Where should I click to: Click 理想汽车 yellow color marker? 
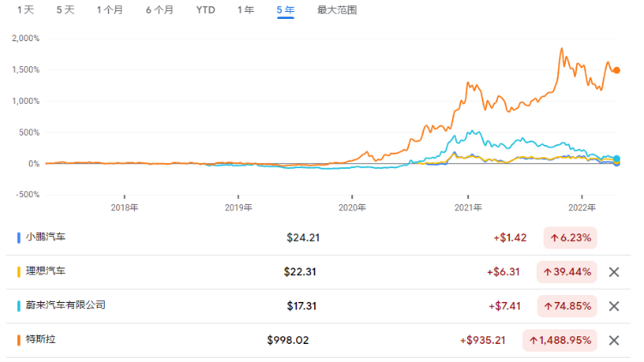tap(19, 272)
